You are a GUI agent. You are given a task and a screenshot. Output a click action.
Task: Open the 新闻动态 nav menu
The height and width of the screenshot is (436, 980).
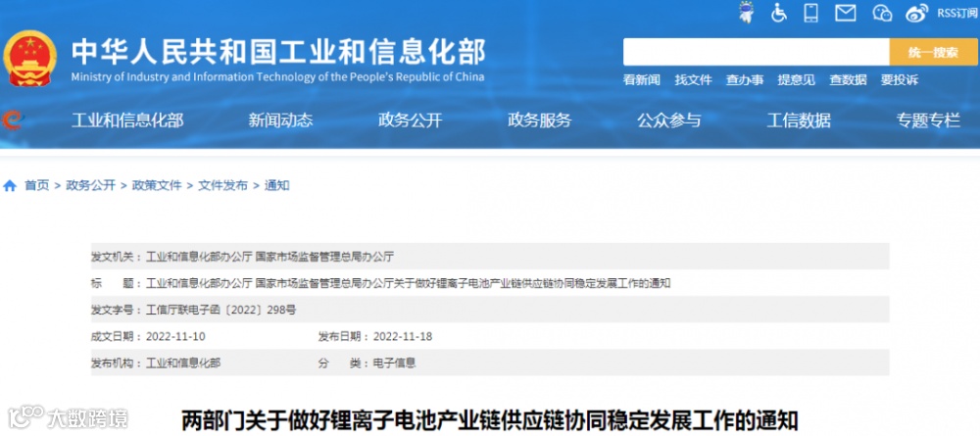[x=280, y=121]
